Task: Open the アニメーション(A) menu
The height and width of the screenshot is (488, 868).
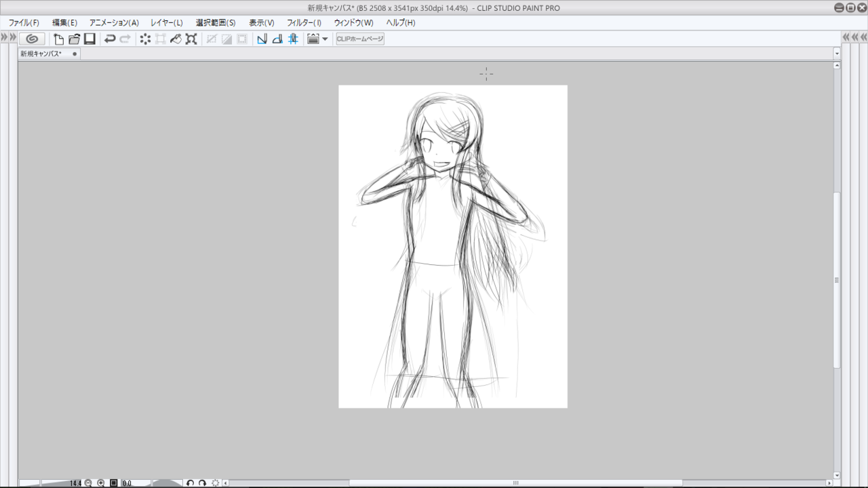Action: click(114, 22)
